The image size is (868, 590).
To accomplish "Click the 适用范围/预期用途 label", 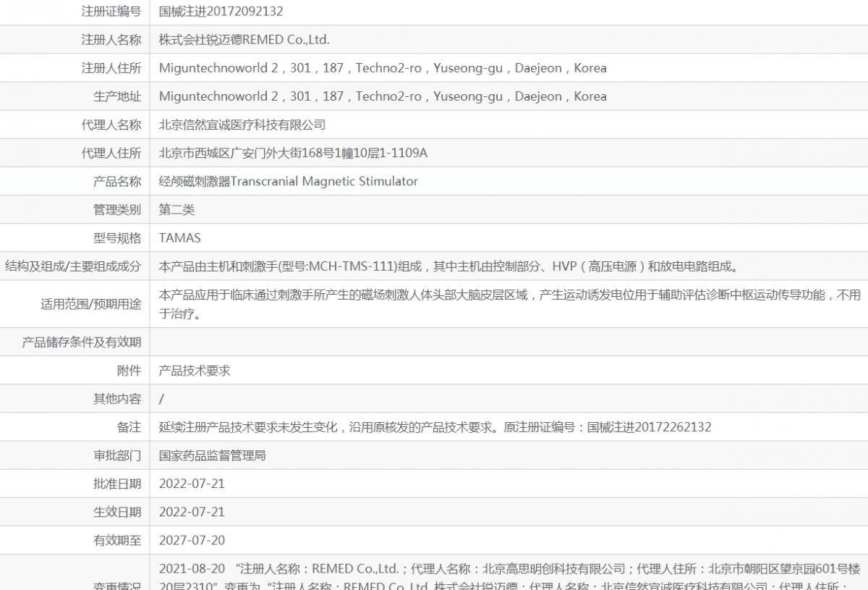I will (91, 304).
